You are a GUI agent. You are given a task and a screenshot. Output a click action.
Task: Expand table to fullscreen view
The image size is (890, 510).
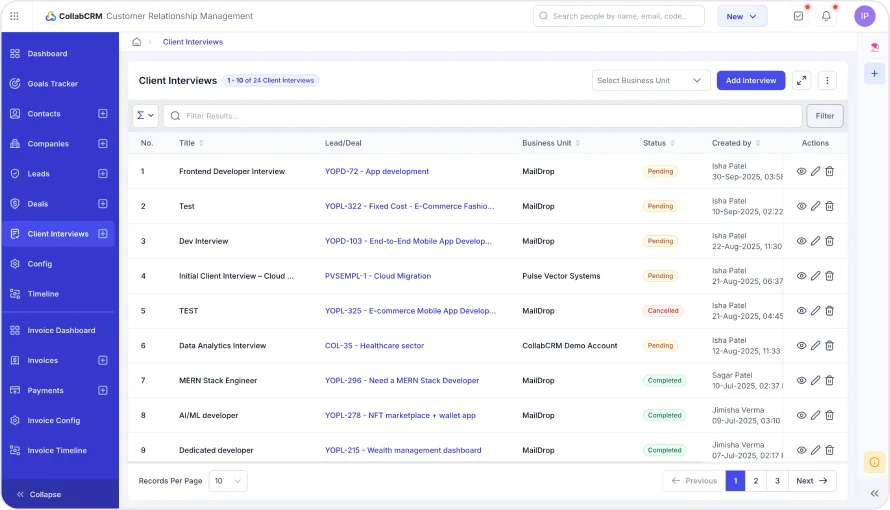[801, 81]
